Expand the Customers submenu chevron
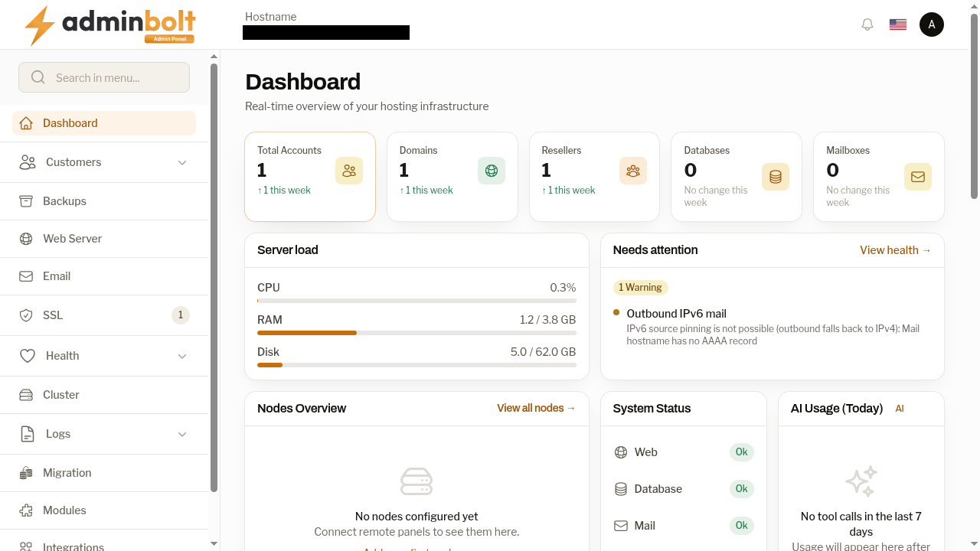Screen dimensions: 980x551 [x=182, y=162]
